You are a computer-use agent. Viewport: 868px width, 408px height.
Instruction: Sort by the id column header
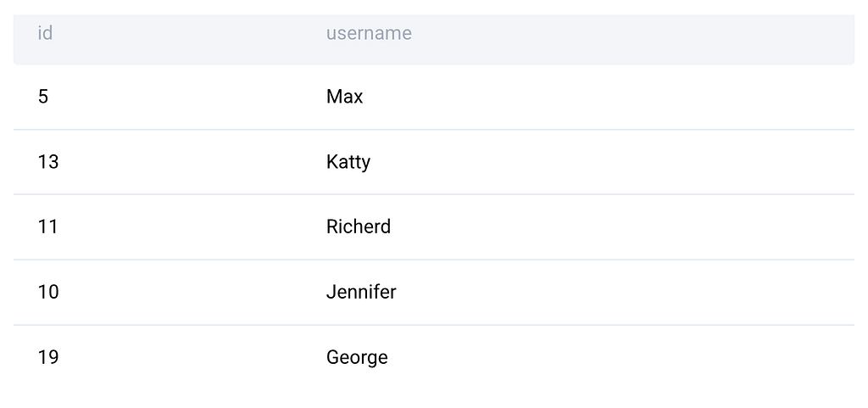pyautogui.click(x=45, y=33)
